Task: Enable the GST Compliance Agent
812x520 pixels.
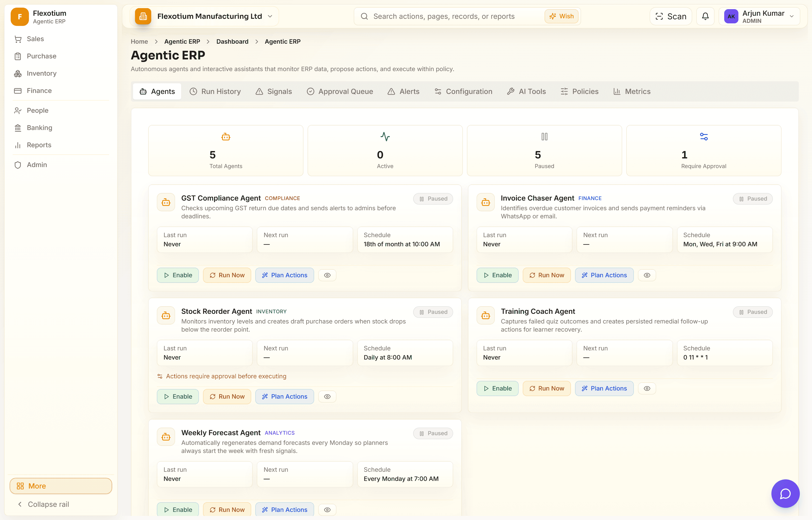Action: tap(178, 275)
